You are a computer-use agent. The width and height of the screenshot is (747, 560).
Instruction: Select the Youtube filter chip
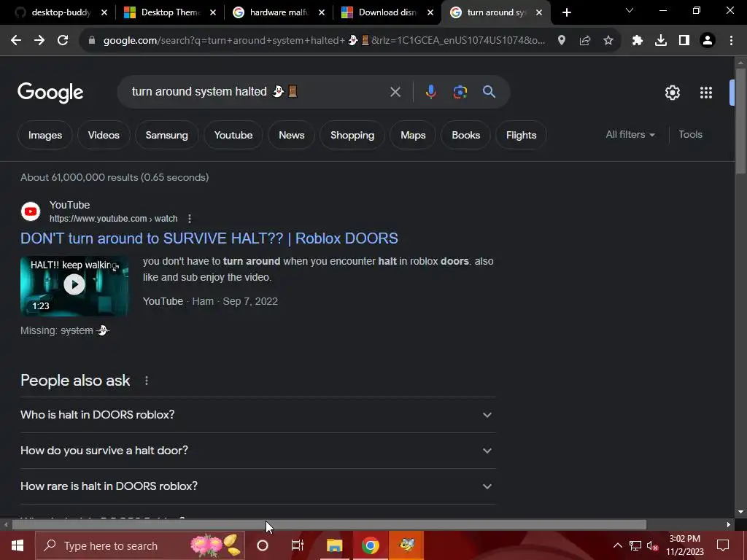coord(233,135)
